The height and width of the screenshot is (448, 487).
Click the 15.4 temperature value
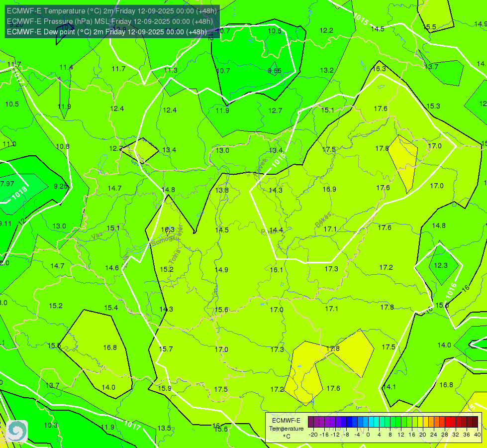tap(111, 308)
